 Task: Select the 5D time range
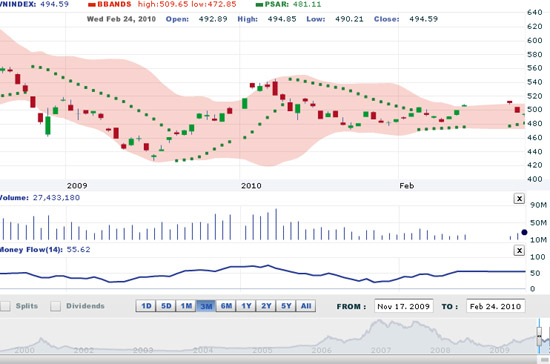[166, 306]
